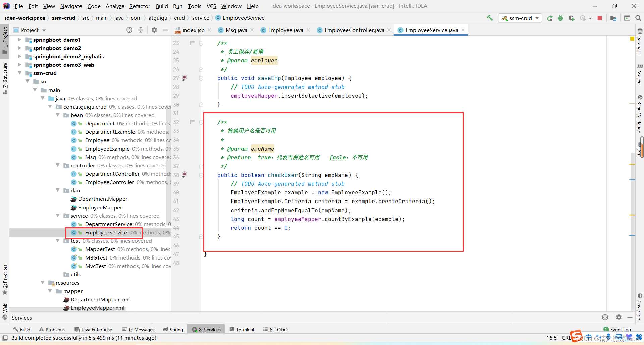Viewport: 644px width, 345px height.
Task: Switch to index.jsp tab
Action: coord(193,30)
